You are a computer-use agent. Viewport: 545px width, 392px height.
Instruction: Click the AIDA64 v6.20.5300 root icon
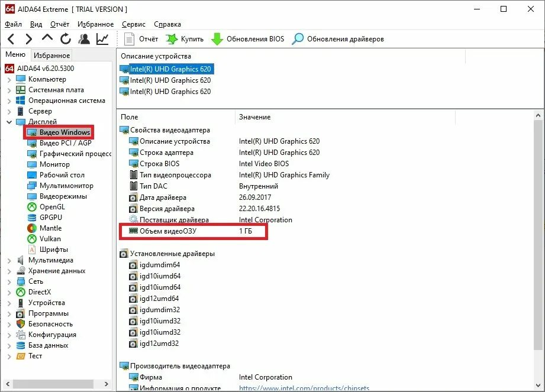click(x=9, y=69)
